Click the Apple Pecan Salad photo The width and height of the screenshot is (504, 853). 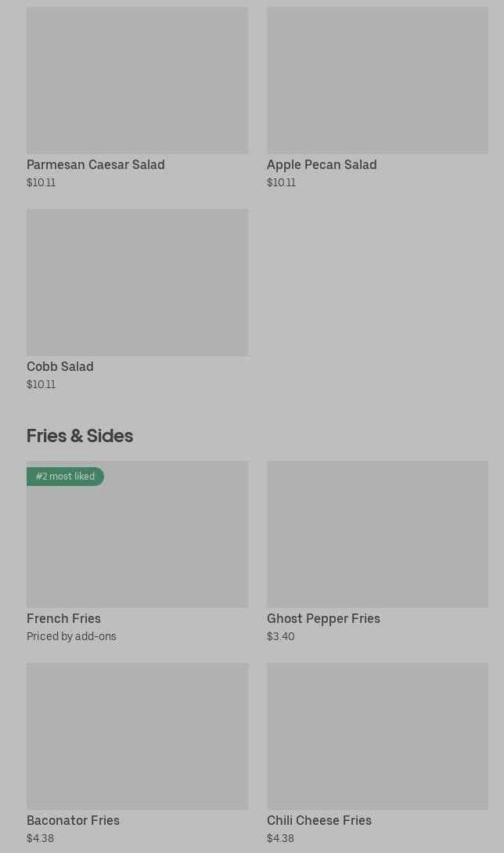[377, 80]
